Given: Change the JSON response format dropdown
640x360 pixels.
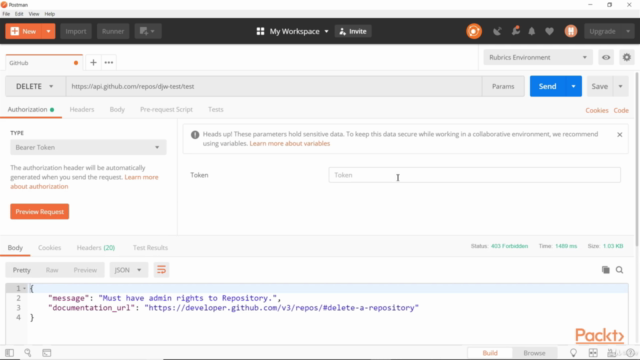Looking at the screenshot, I should 128,270.
